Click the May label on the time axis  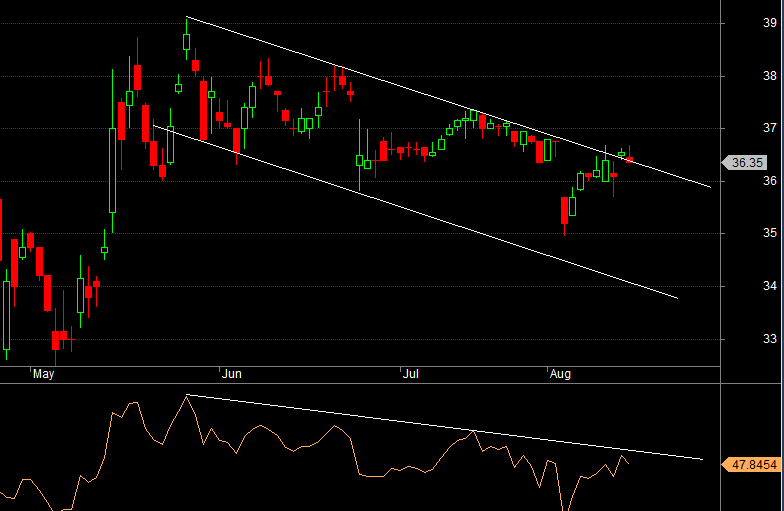(x=44, y=374)
